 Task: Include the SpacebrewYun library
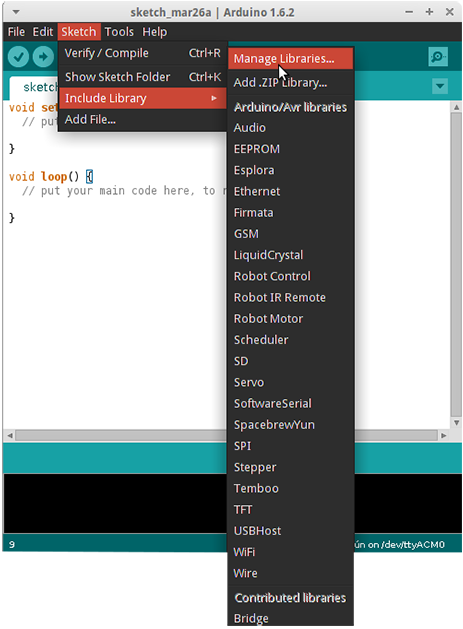[x=290, y=425]
